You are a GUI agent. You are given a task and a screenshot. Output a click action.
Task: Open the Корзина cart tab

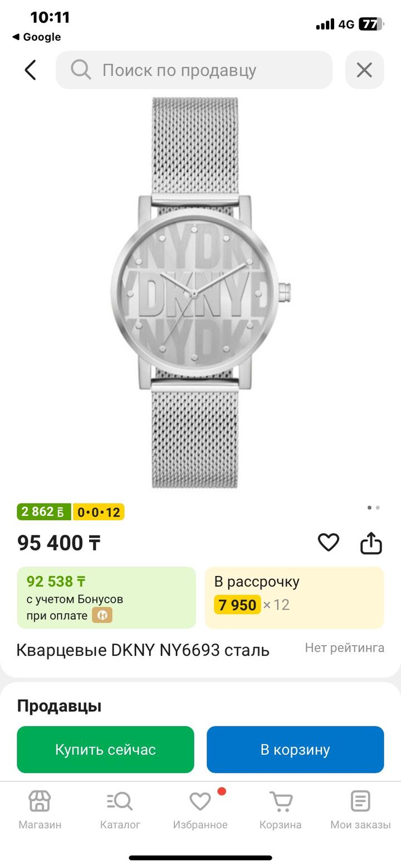pyautogui.click(x=280, y=810)
